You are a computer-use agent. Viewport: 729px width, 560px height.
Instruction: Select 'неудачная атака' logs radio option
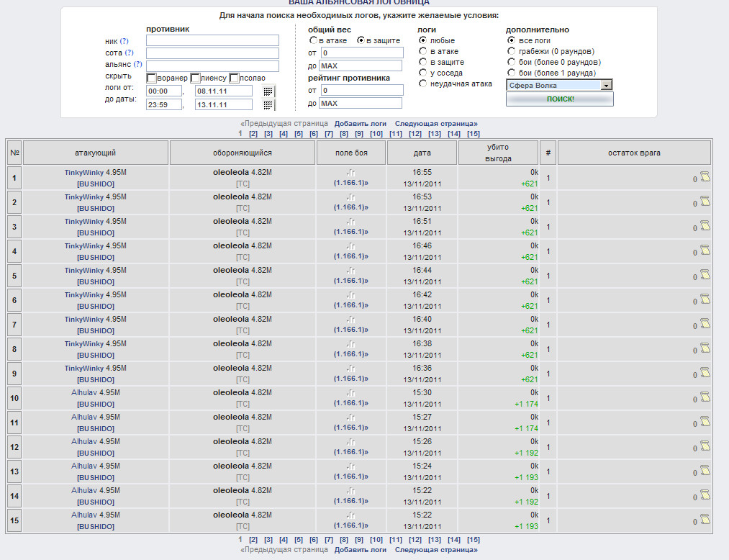pyautogui.click(x=423, y=83)
